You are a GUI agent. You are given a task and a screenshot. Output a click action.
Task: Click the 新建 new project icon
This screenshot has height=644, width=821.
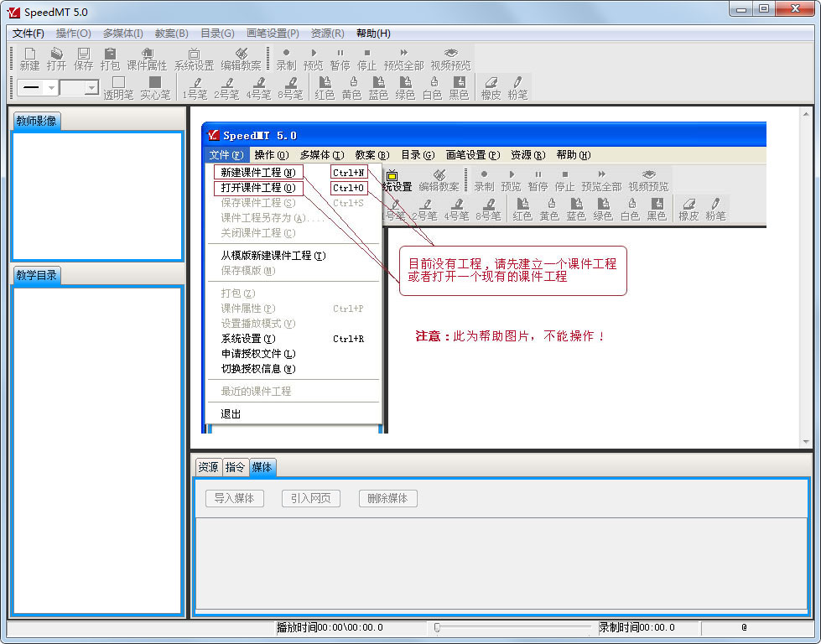tap(30, 59)
